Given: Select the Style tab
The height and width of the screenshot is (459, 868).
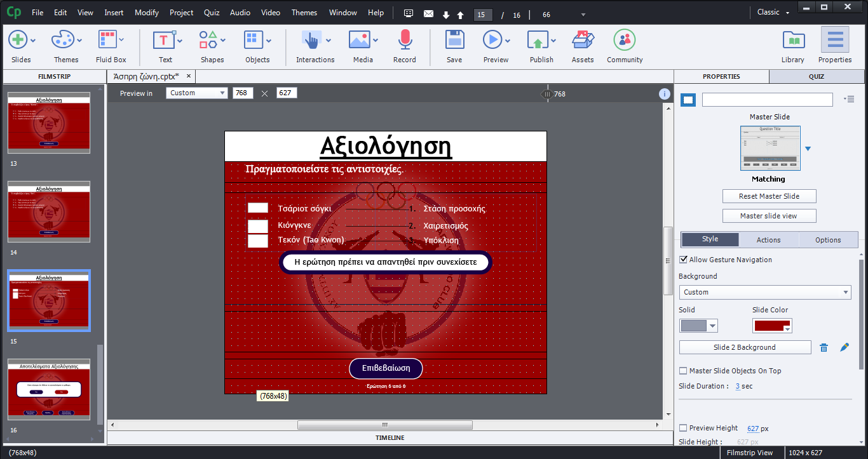Looking at the screenshot, I should click(x=710, y=239).
